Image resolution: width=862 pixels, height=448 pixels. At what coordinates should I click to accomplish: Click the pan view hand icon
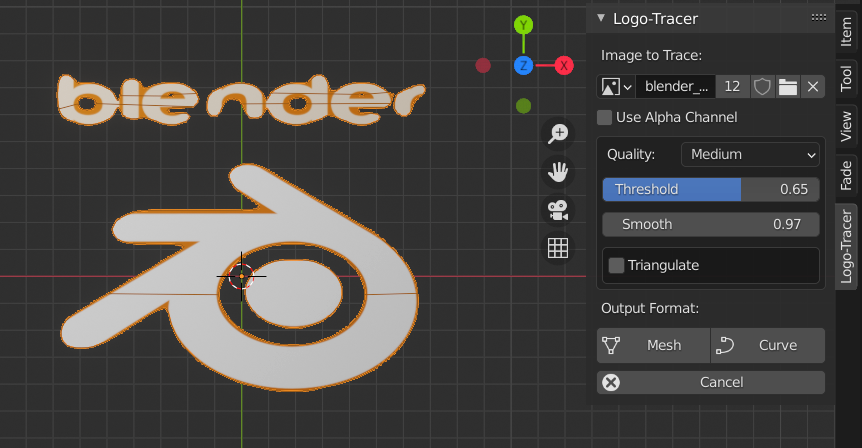click(558, 172)
